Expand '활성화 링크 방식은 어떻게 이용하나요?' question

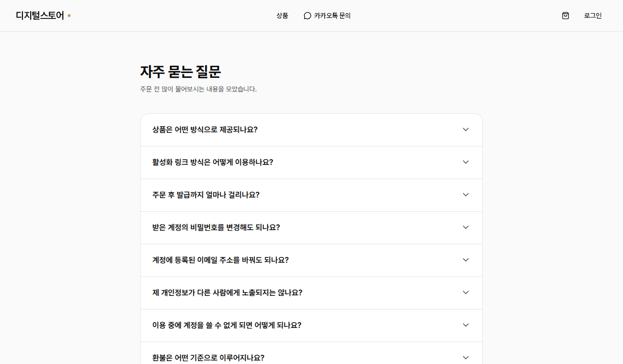coord(311,163)
